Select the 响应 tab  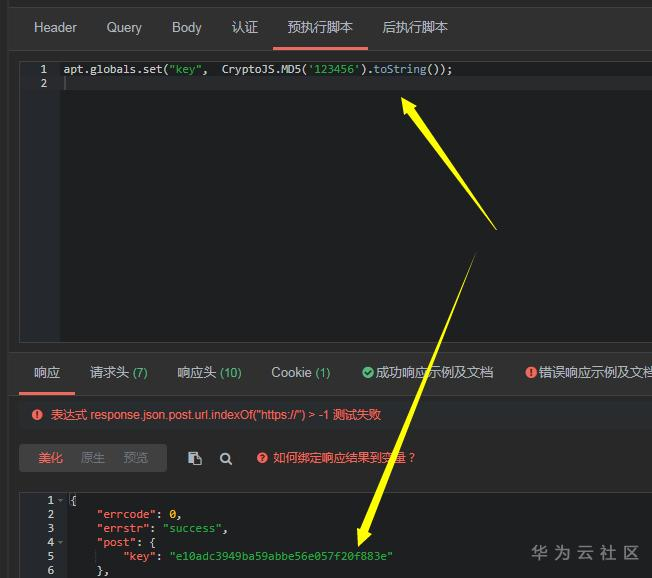point(47,372)
